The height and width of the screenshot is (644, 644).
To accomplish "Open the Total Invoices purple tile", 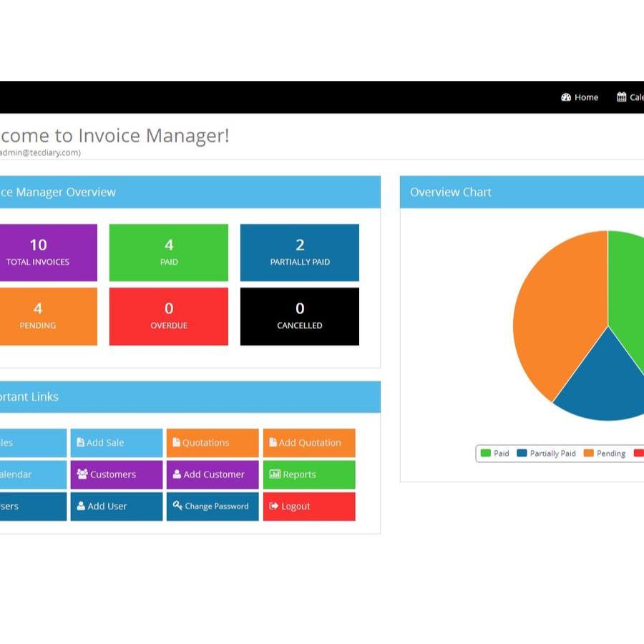I will click(49, 253).
